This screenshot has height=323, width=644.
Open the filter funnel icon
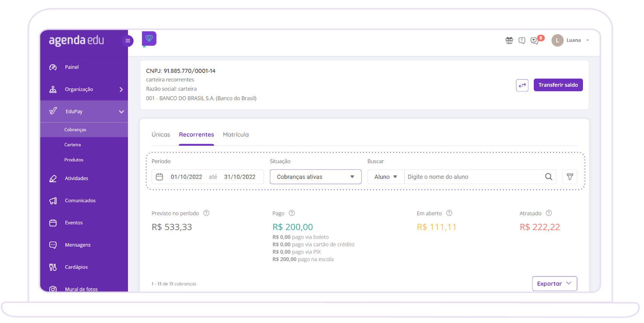570,177
